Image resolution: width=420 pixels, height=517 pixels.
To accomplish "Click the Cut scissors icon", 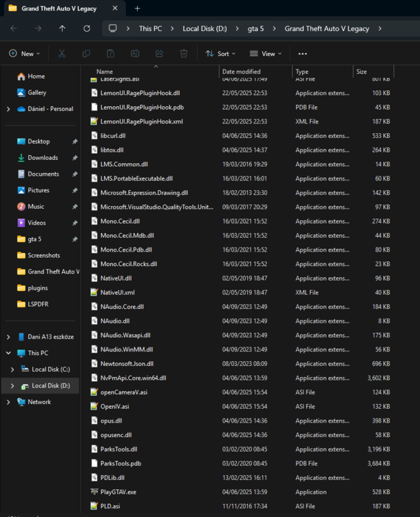I will coord(61,54).
